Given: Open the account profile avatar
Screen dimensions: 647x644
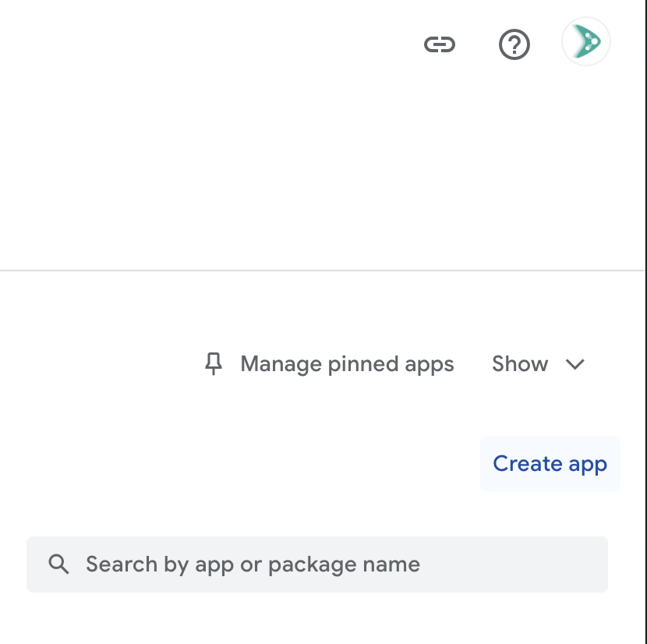Looking at the screenshot, I should pyautogui.click(x=586, y=42).
